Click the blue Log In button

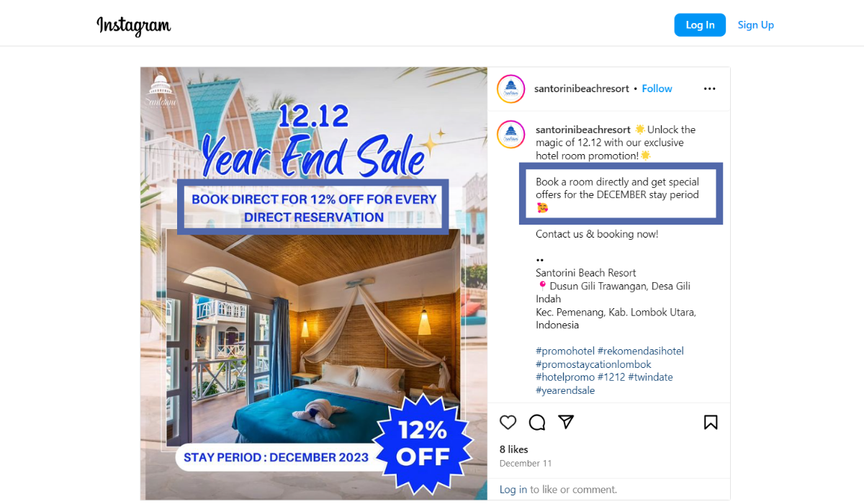click(700, 25)
